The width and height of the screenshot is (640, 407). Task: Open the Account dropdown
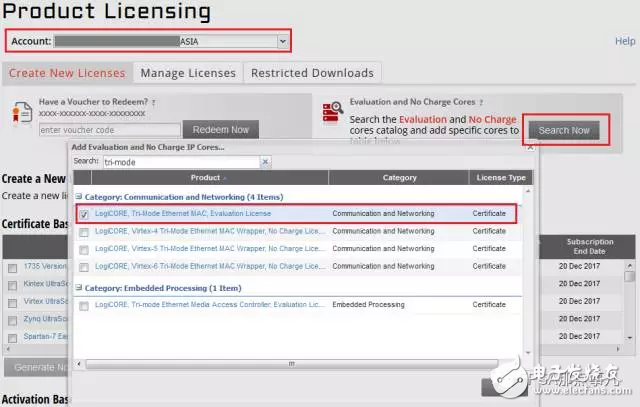coord(283,41)
